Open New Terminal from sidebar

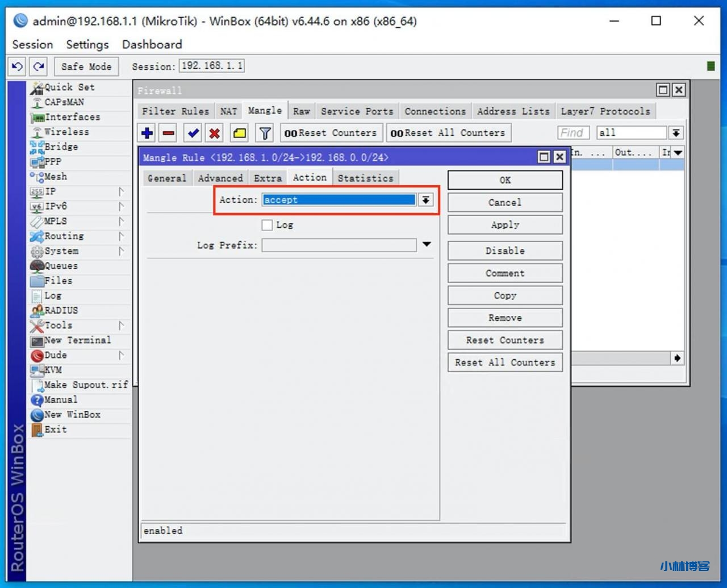(77, 340)
